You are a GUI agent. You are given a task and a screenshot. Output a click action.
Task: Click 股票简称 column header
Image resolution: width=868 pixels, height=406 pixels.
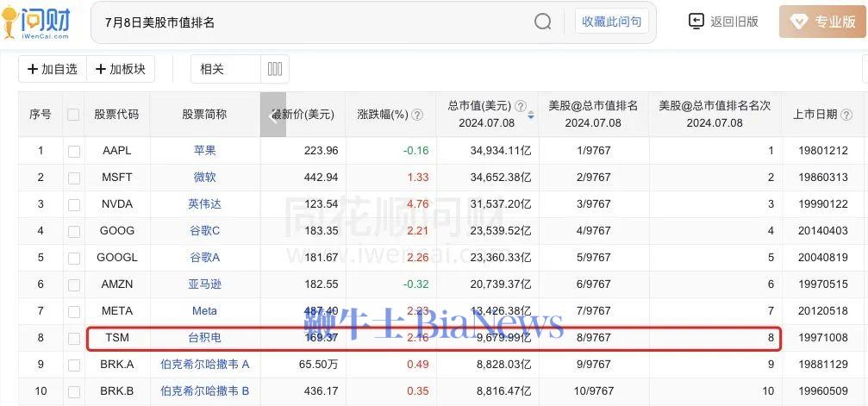click(x=205, y=115)
